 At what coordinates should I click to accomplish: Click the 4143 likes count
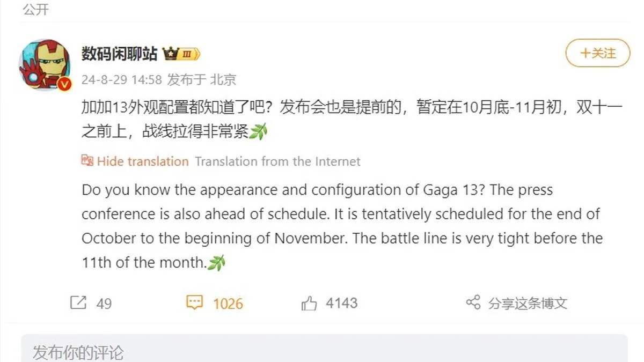[341, 304]
